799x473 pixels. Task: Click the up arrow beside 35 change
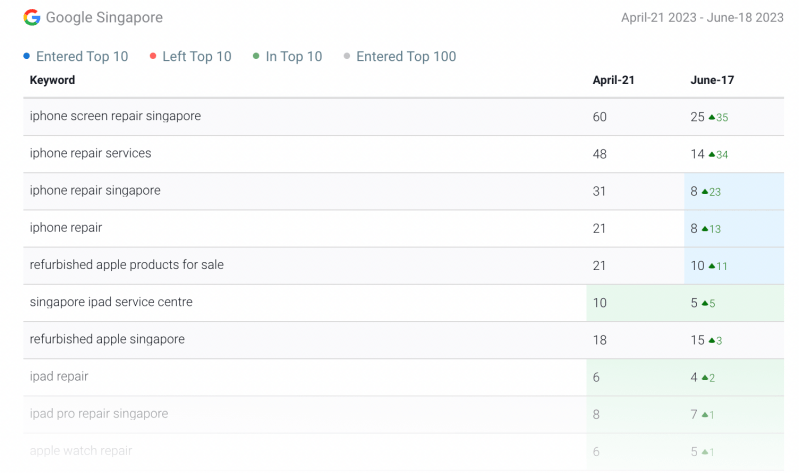(x=712, y=118)
